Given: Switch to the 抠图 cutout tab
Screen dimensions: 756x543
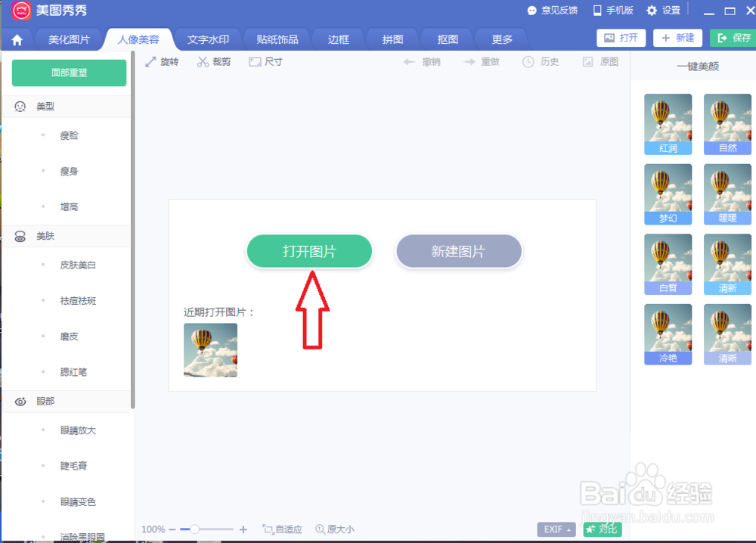Looking at the screenshot, I should [x=446, y=39].
